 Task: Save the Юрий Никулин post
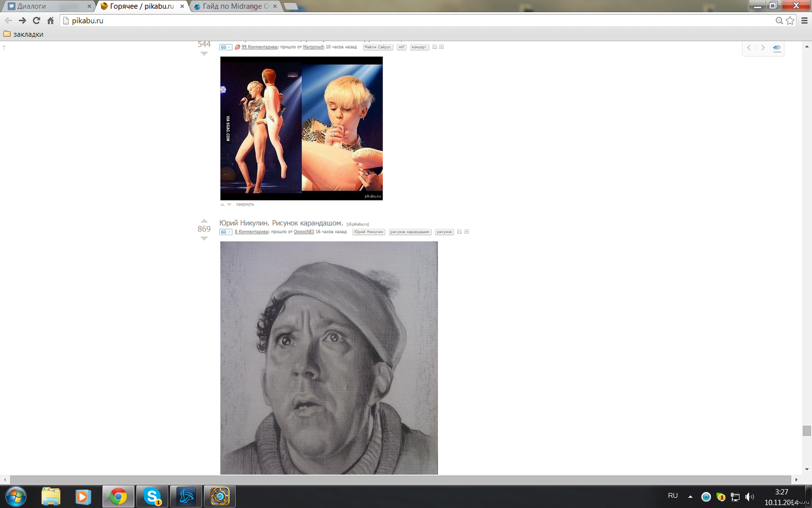pos(459,232)
